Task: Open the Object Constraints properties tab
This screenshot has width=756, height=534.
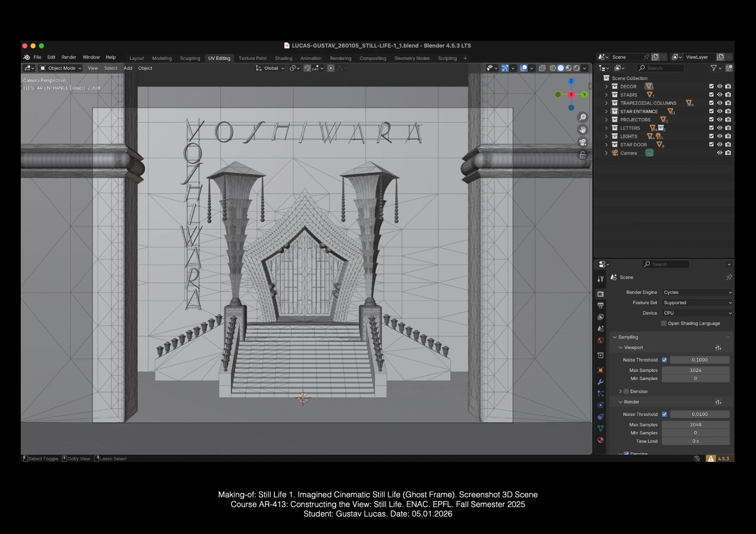Action: pyautogui.click(x=601, y=417)
